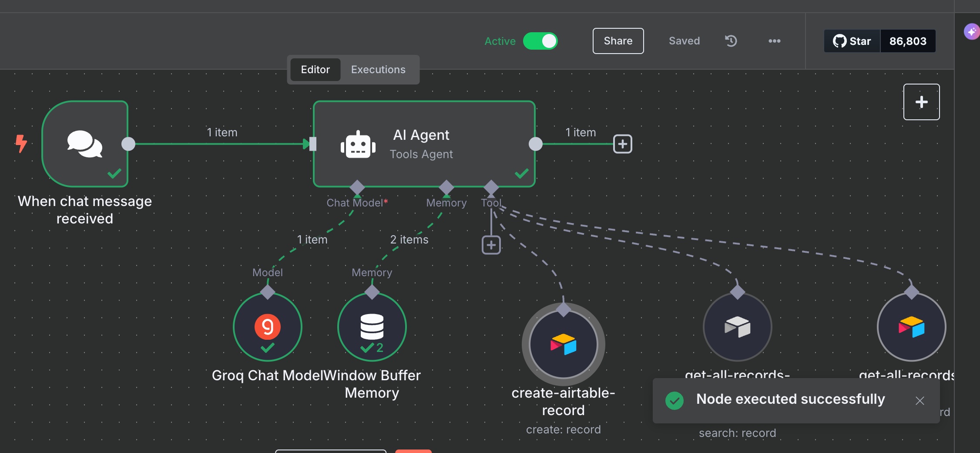Select the rightmost get-all-records Airtable node
The image size is (980, 453).
pos(911,327)
